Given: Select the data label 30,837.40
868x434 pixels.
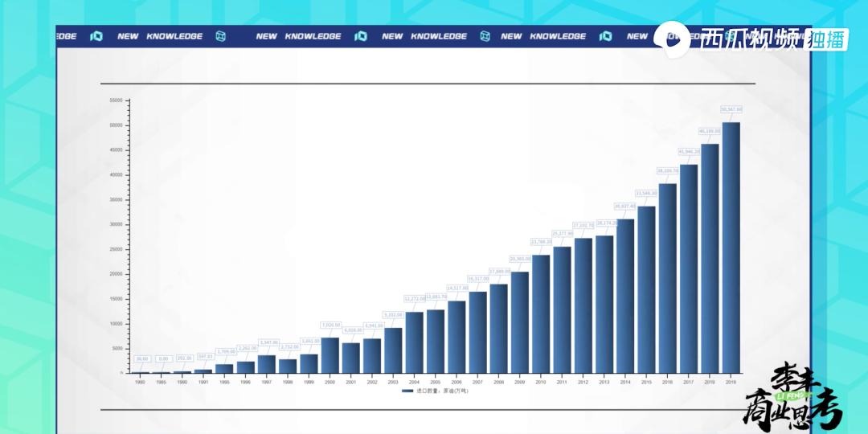Looking at the screenshot, I should [x=625, y=206].
